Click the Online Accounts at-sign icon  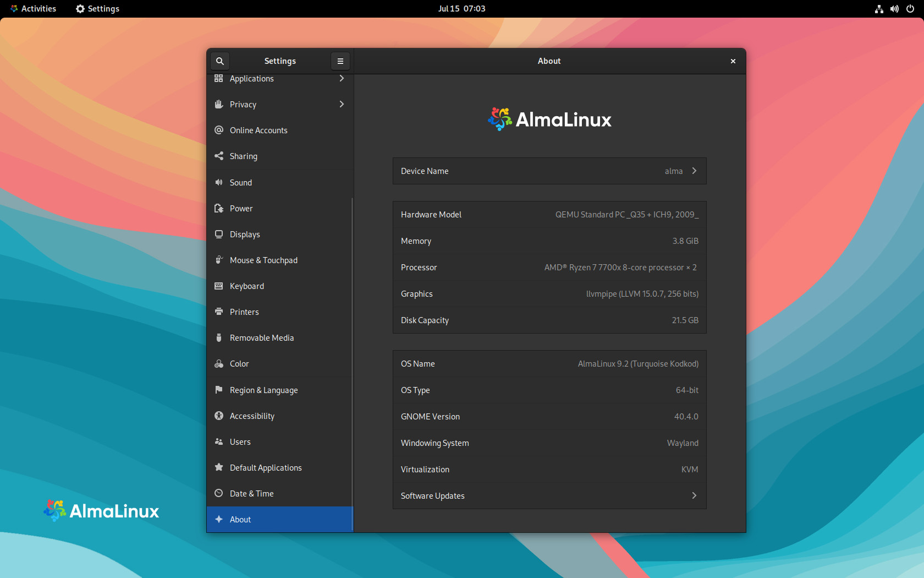(219, 130)
